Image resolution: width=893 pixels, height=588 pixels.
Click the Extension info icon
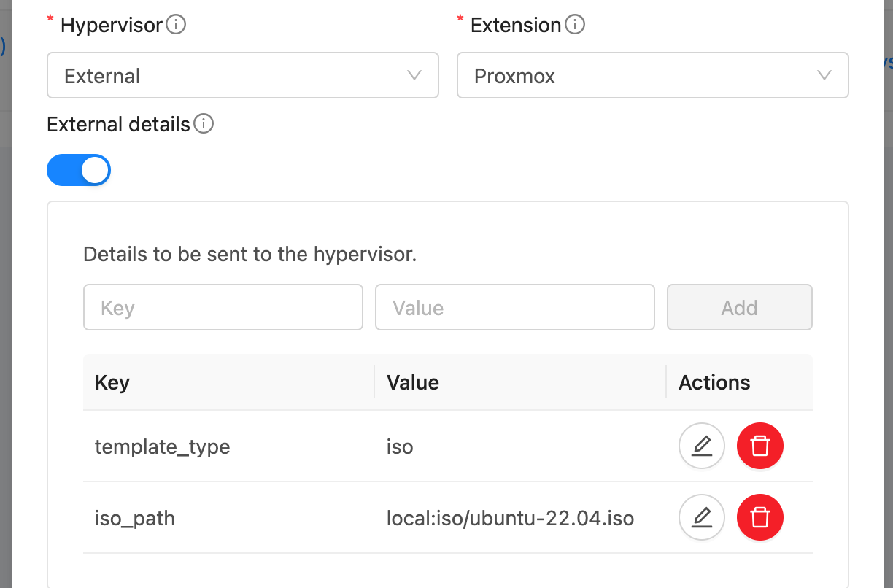point(575,24)
